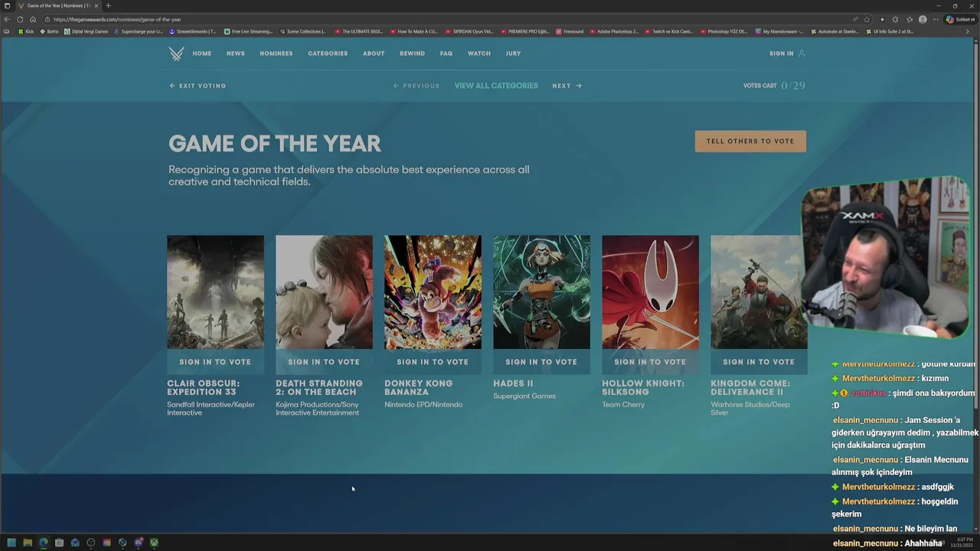This screenshot has width=980, height=551.
Task: Click the browser profile avatar icon
Action: coord(923,19)
